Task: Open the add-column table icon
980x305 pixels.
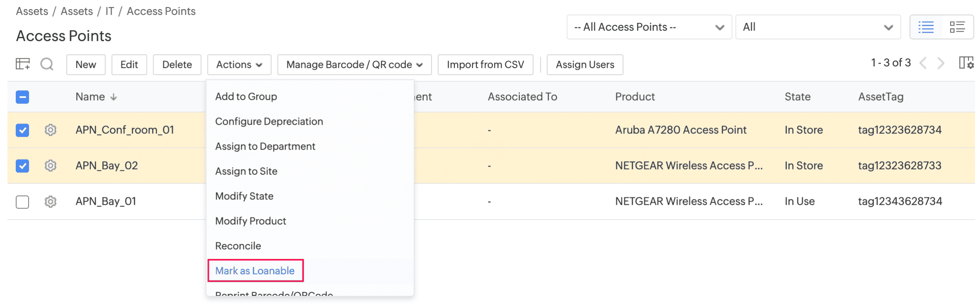Action: [x=23, y=64]
